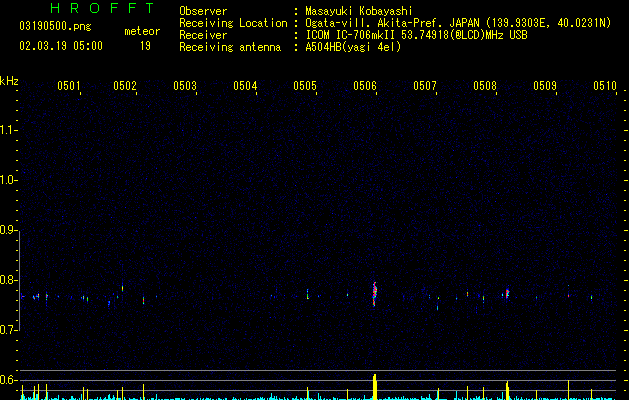The height and width of the screenshot is (400, 629).
Task: Click the HROFFT title text
Action: pos(103,8)
